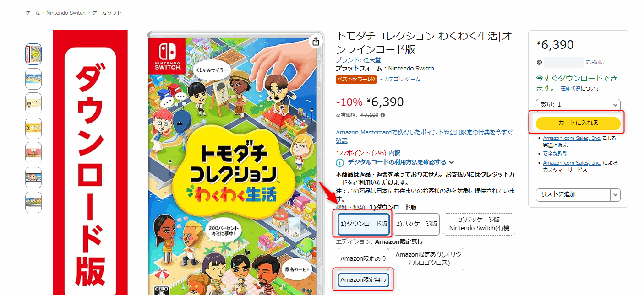Click the share icon on product image
This screenshot has width=644, height=295.
(x=316, y=42)
